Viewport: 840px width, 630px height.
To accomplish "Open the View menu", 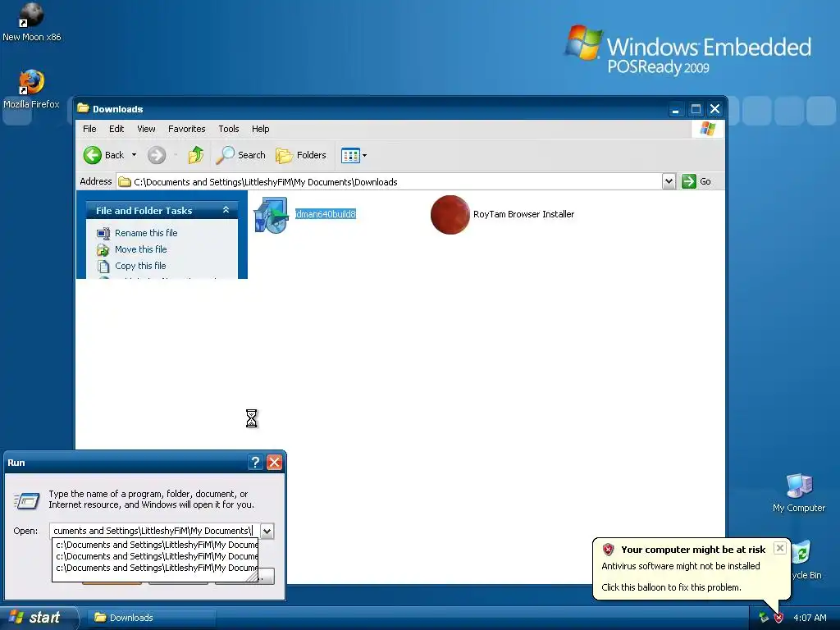I will (146, 129).
